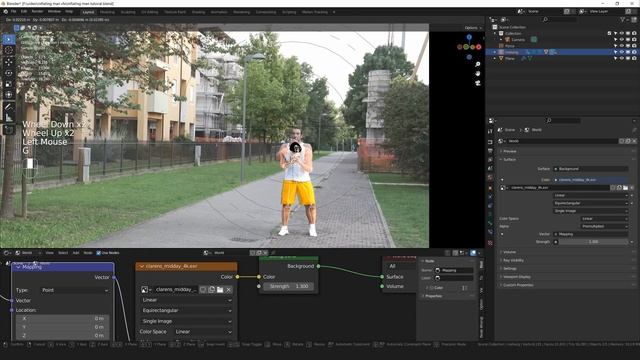Adjust Strength slider in Background node
The image size is (640, 360).
click(288, 287)
